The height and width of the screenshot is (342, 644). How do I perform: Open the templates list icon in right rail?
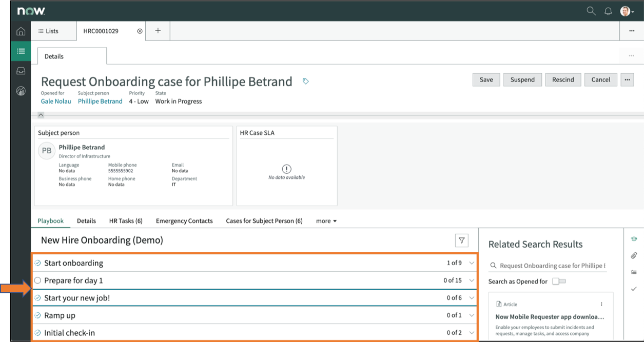point(634,272)
